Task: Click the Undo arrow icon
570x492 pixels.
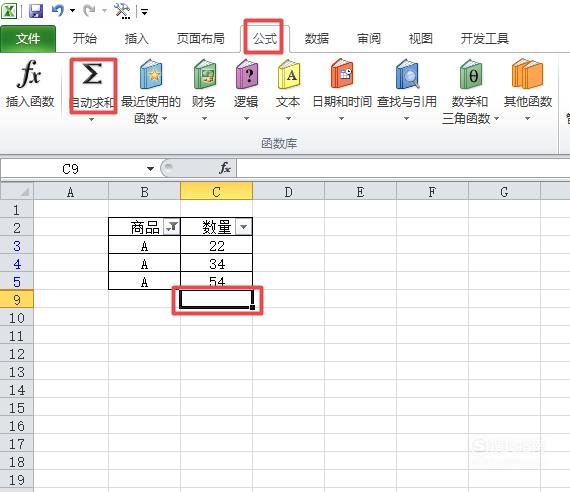Action: click(58, 11)
